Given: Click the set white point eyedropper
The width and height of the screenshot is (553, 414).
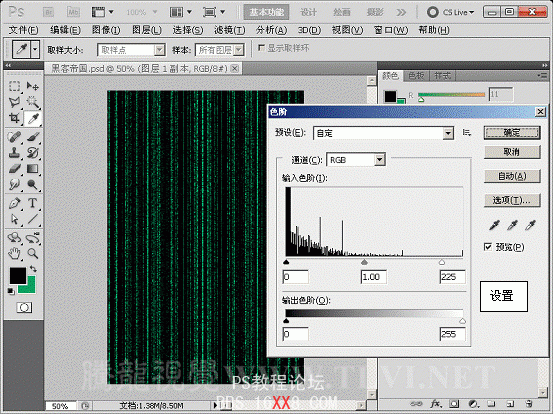Looking at the screenshot, I should click(x=530, y=225).
